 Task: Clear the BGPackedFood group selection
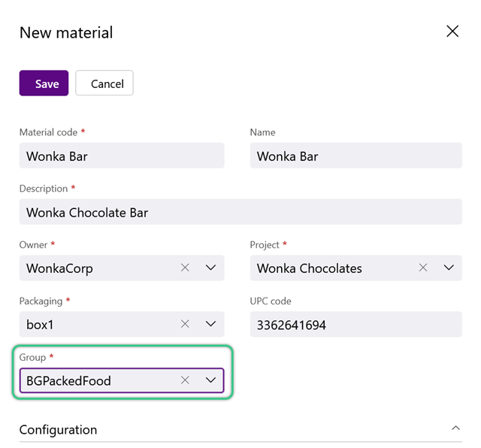coord(185,380)
